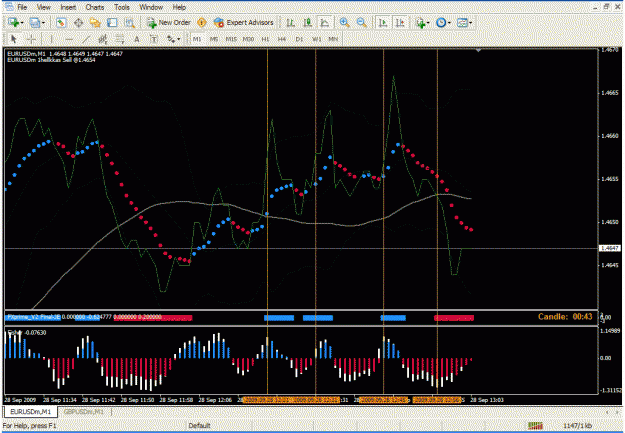This screenshot has width=625, height=433.
Task: Open the File menu
Action: point(22,7)
